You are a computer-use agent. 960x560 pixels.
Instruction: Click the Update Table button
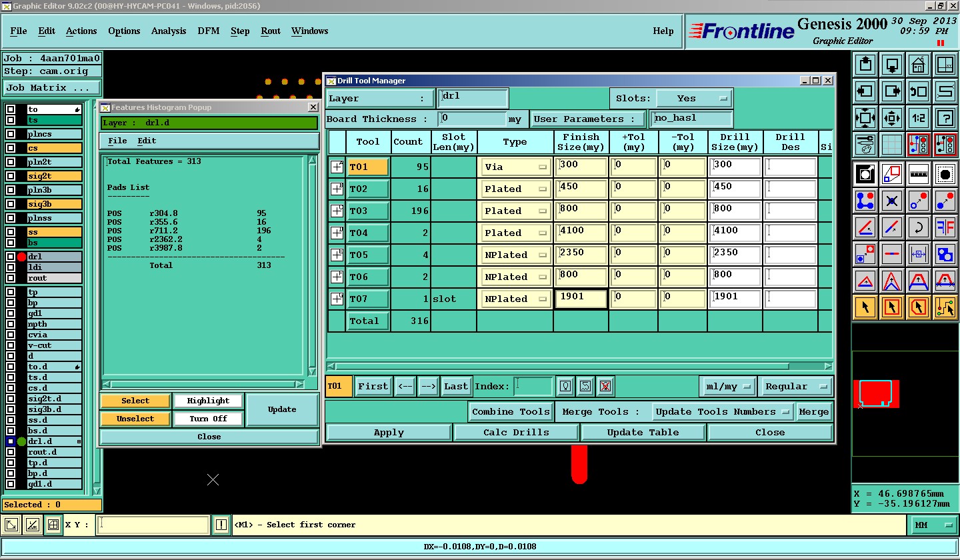click(x=643, y=432)
